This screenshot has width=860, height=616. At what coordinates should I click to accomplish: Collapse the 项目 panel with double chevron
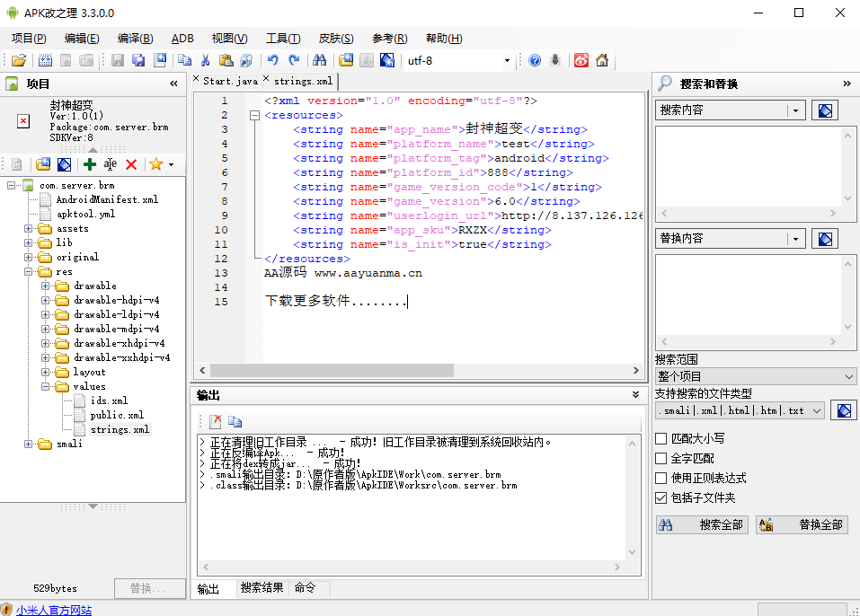[x=173, y=84]
